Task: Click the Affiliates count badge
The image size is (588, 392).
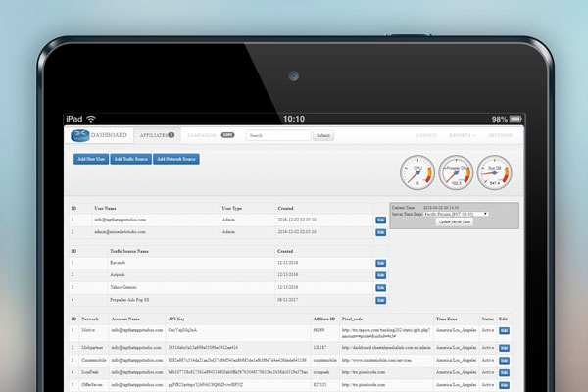Action: 171,135
